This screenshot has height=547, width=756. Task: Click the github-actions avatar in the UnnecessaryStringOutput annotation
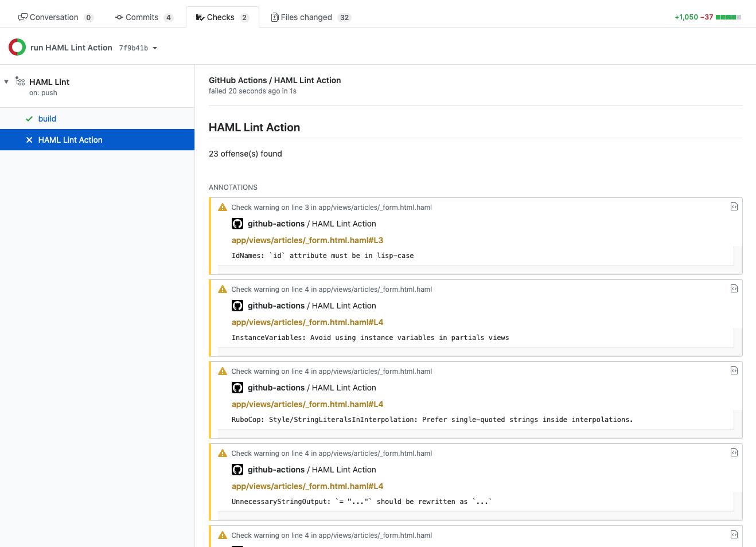click(237, 470)
